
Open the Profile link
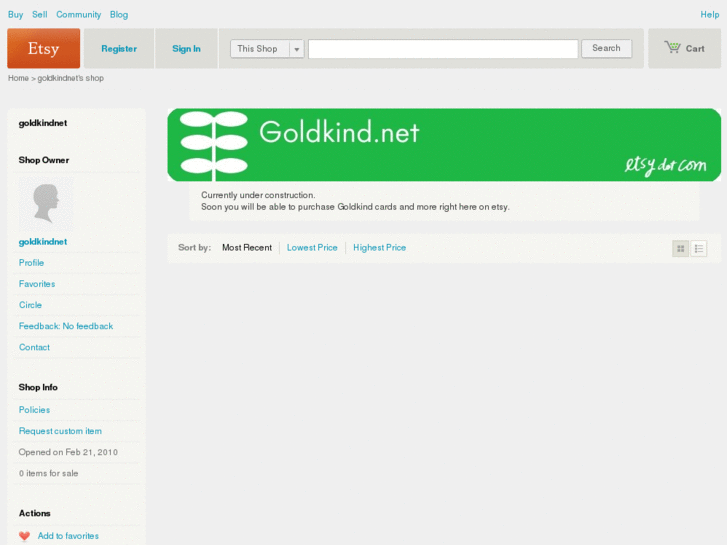(32, 263)
